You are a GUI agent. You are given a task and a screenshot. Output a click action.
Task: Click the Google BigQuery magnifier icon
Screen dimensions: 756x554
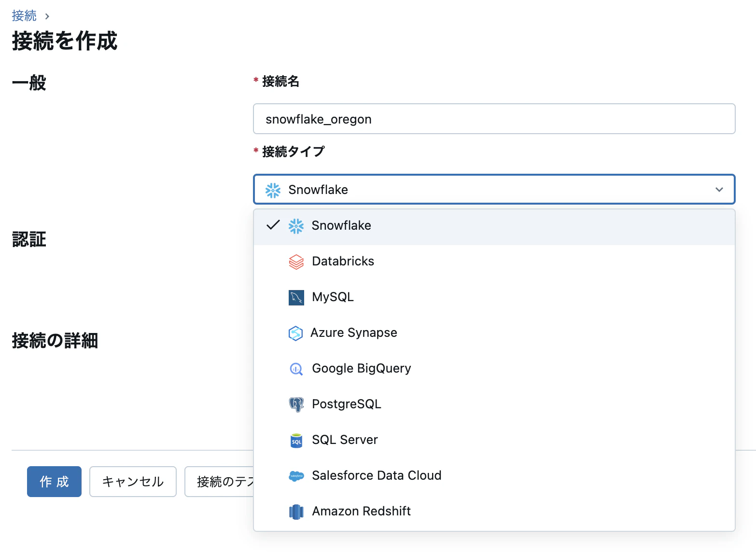click(296, 369)
